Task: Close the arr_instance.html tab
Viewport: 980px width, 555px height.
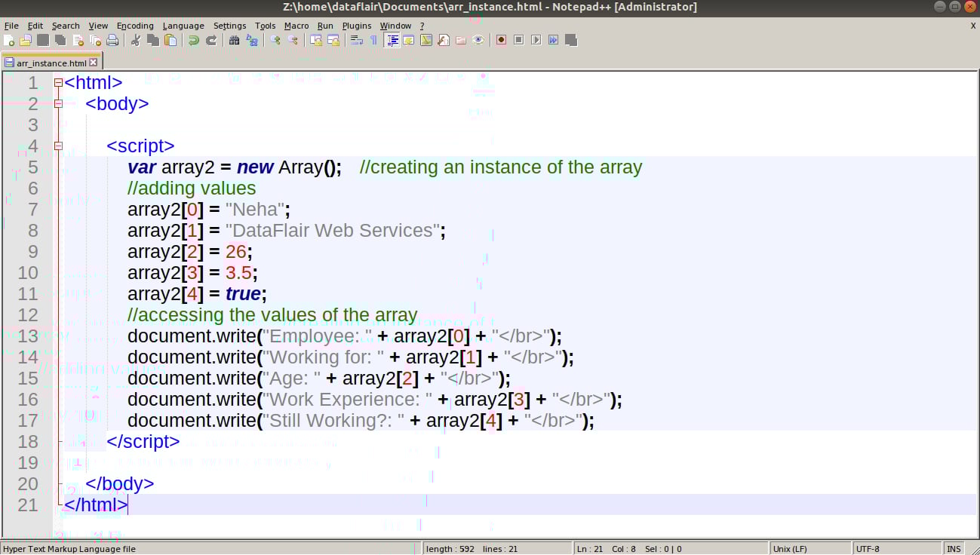Action: click(x=93, y=61)
